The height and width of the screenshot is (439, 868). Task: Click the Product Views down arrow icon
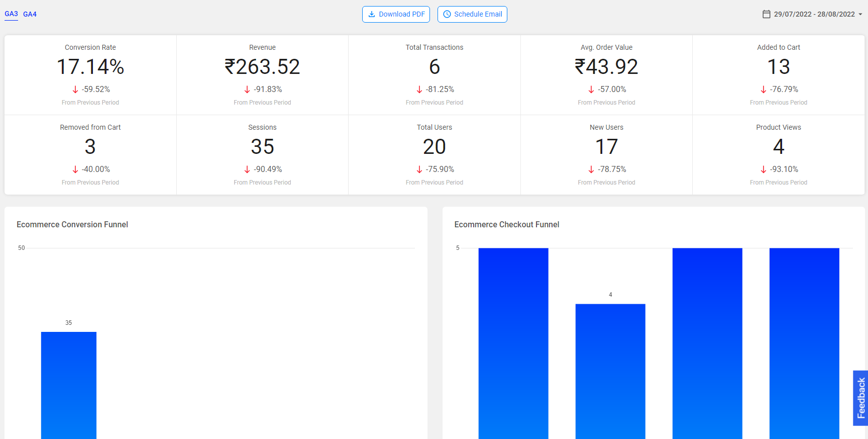764,169
